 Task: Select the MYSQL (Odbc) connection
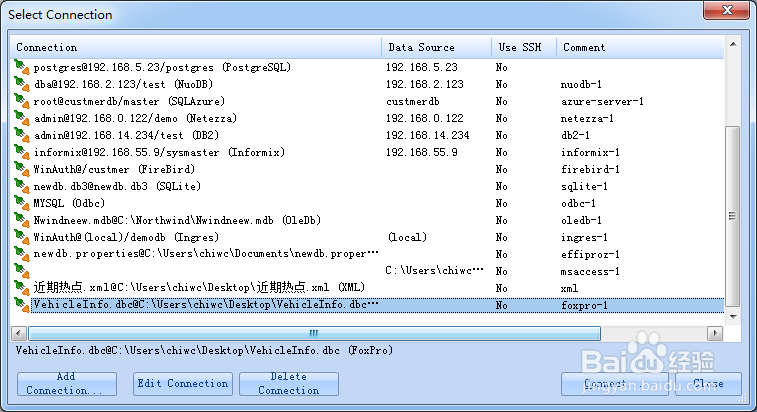(x=69, y=203)
